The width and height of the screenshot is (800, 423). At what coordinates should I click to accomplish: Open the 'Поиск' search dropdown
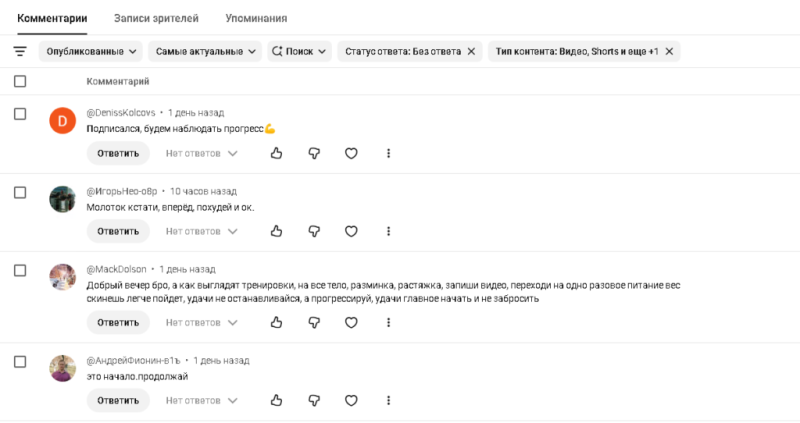click(299, 52)
